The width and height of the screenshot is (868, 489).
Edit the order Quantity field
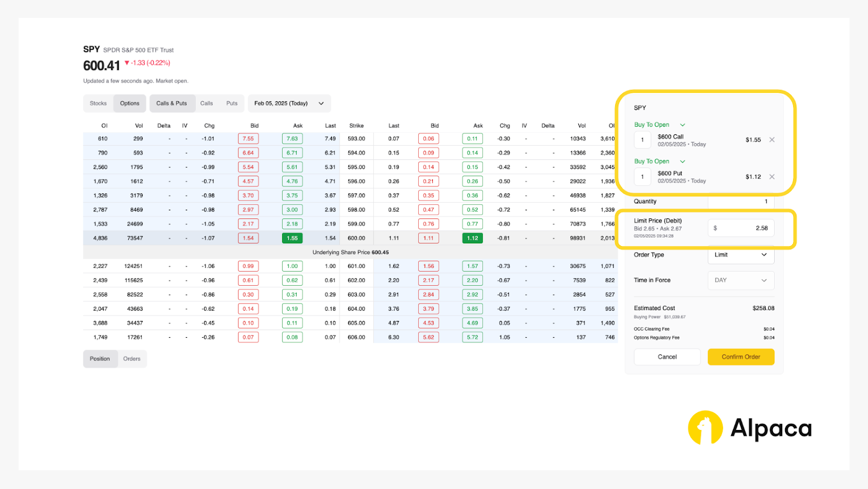pos(741,202)
